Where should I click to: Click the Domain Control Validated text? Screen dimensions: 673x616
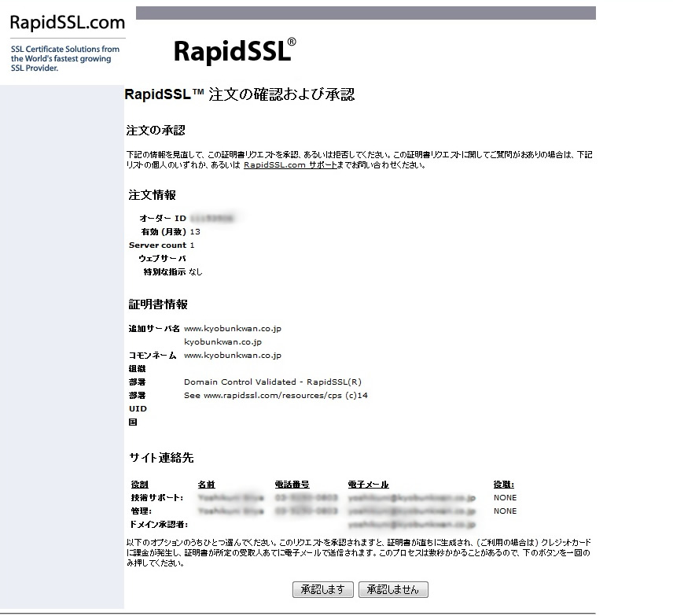(x=272, y=382)
